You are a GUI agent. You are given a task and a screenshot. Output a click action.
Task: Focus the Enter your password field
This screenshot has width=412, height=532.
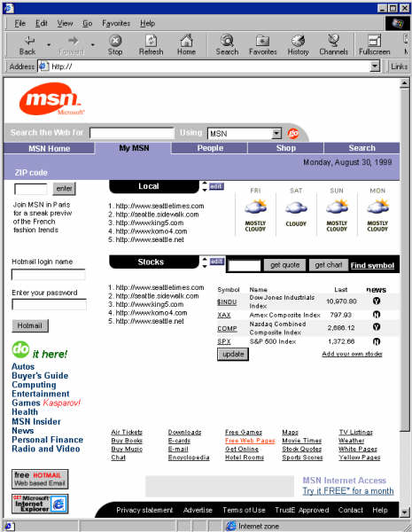49,304
